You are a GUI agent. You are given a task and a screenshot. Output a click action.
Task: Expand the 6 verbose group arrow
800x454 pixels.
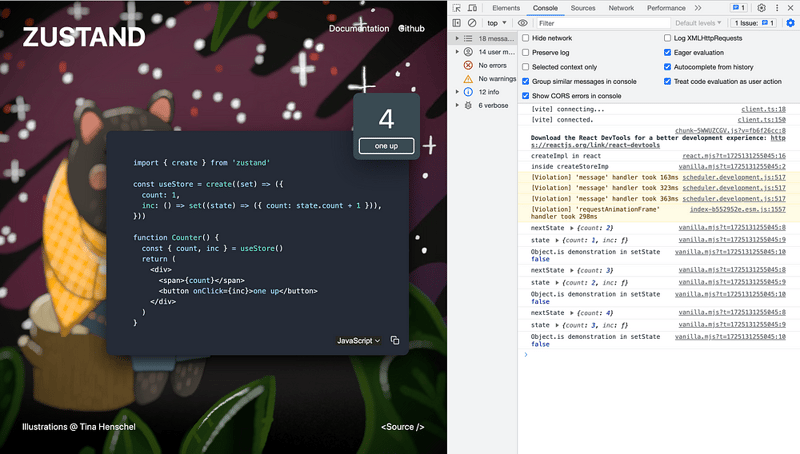pyautogui.click(x=457, y=105)
